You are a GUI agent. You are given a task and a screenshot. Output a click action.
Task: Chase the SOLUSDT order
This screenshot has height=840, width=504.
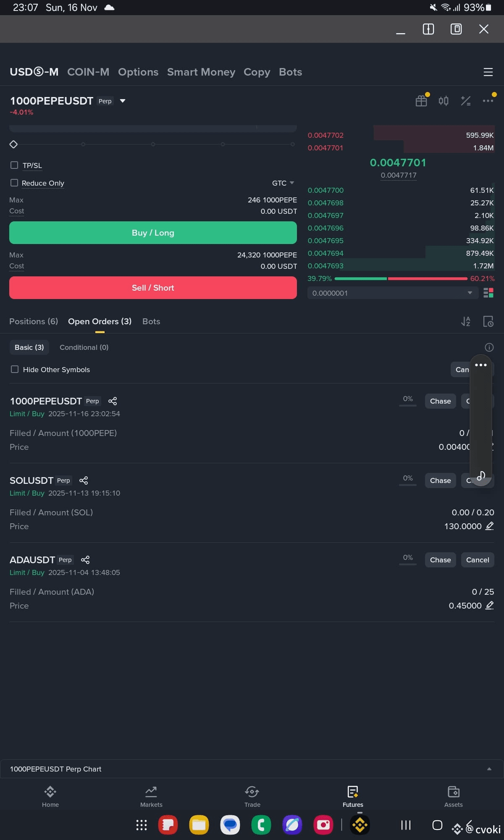(x=440, y=480)
